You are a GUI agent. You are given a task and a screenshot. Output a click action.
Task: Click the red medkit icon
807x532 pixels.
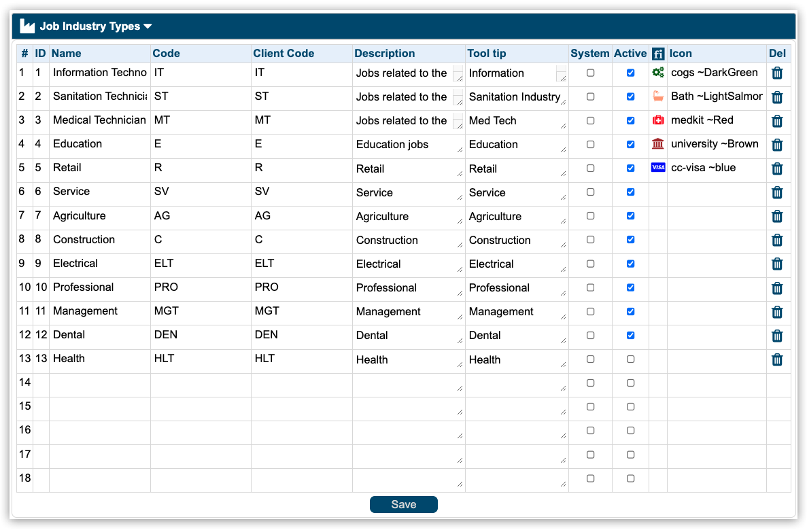point(657,120)
